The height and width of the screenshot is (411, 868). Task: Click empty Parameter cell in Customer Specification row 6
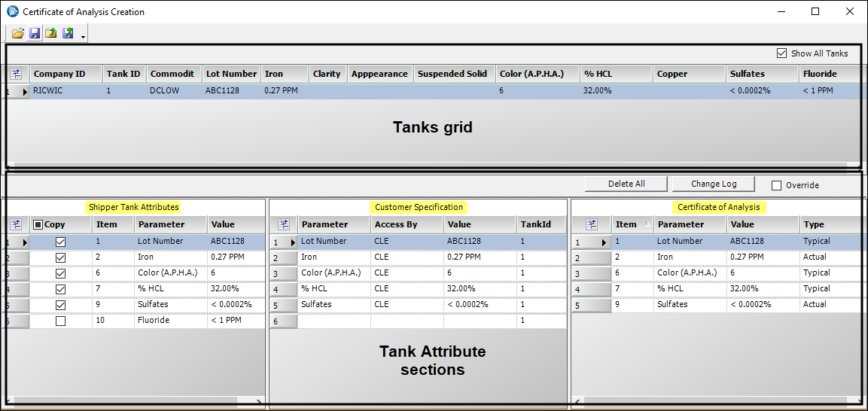pos(333,320)
